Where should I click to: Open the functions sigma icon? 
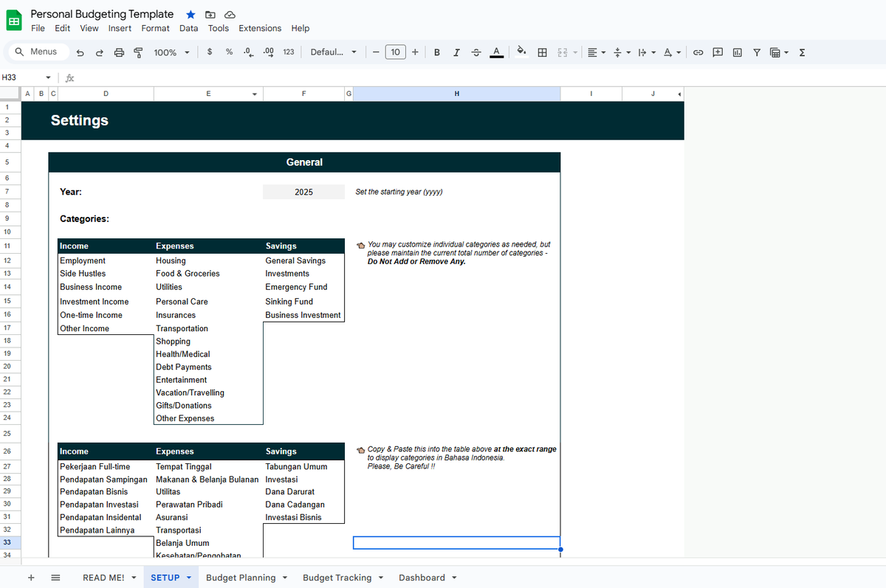pos(803,52)
